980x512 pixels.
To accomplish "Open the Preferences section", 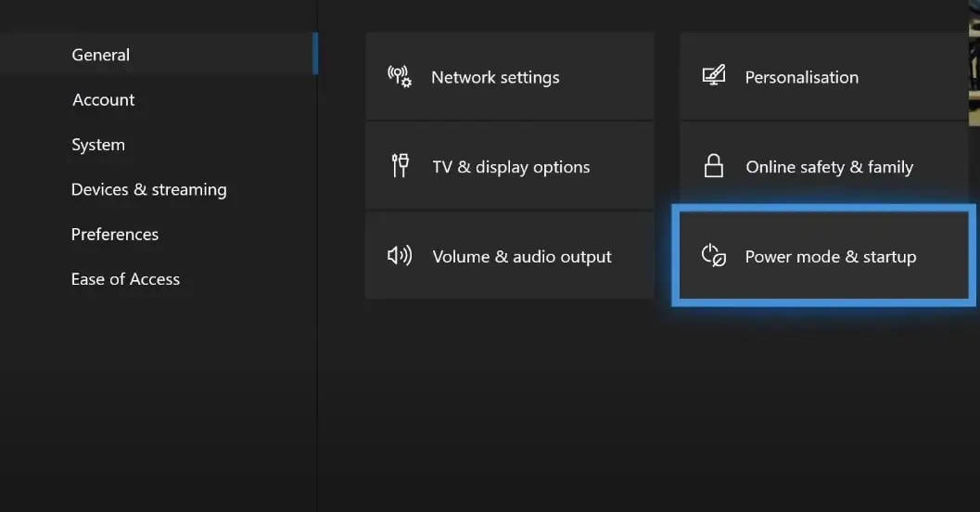I will coord(115,235).
